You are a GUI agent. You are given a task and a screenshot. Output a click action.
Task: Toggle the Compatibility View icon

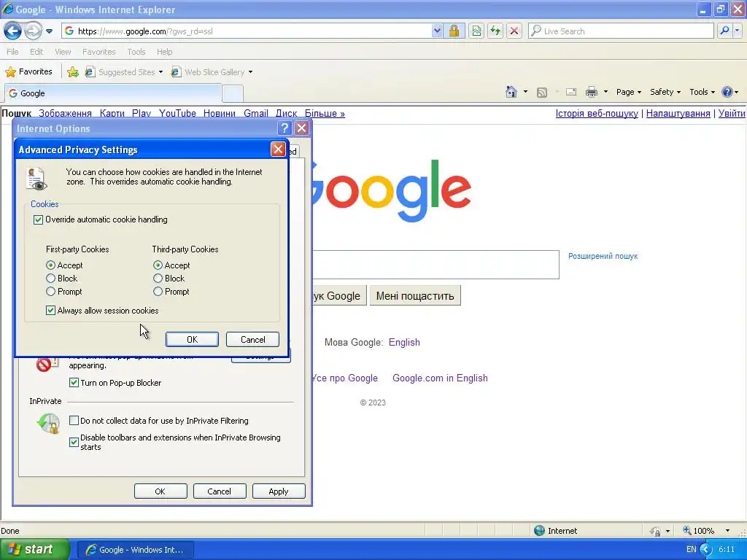(x=476, y=31)
